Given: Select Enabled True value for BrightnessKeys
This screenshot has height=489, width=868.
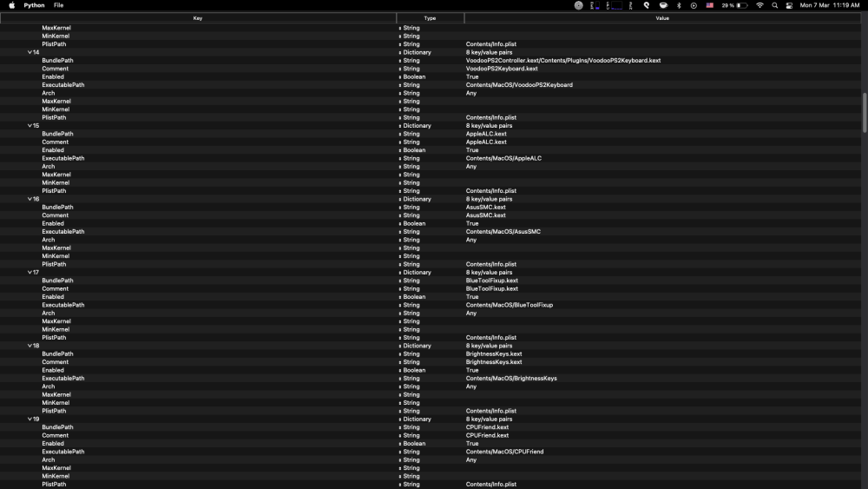Looking at the screenshot, I should [472, 371].
